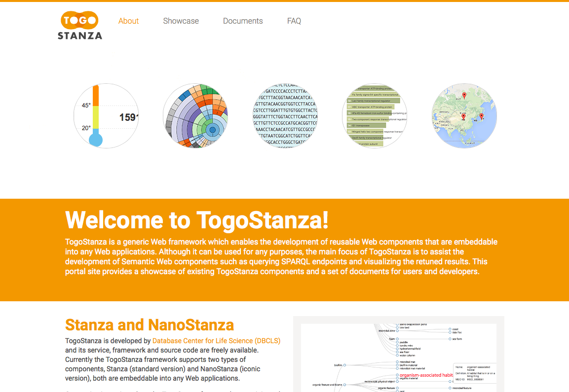Navigate to the FAQ page
Screen dimensions: 569x392
coord(294,21)
